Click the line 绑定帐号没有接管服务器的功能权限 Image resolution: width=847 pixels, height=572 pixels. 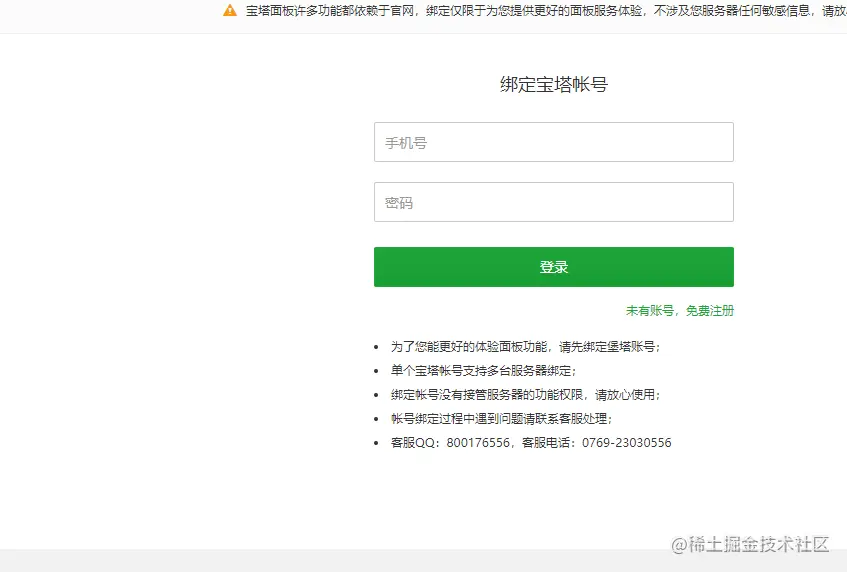[x=526, y=395]
